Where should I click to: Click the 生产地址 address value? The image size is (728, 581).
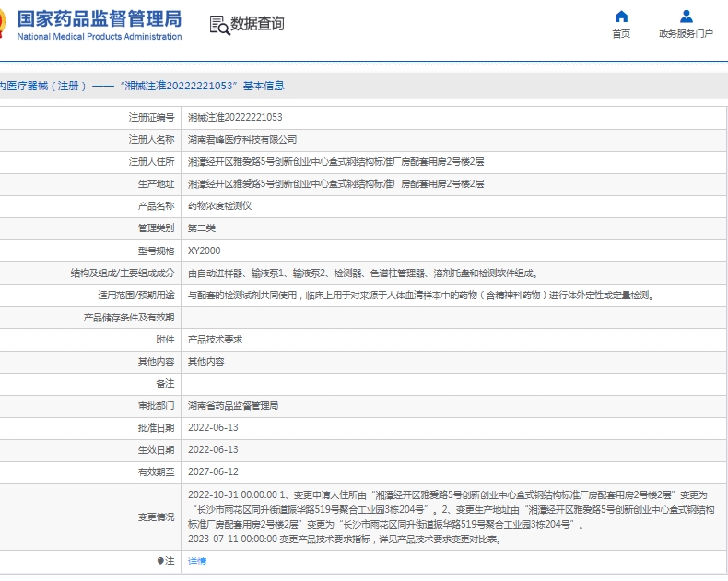coord(336,184)
